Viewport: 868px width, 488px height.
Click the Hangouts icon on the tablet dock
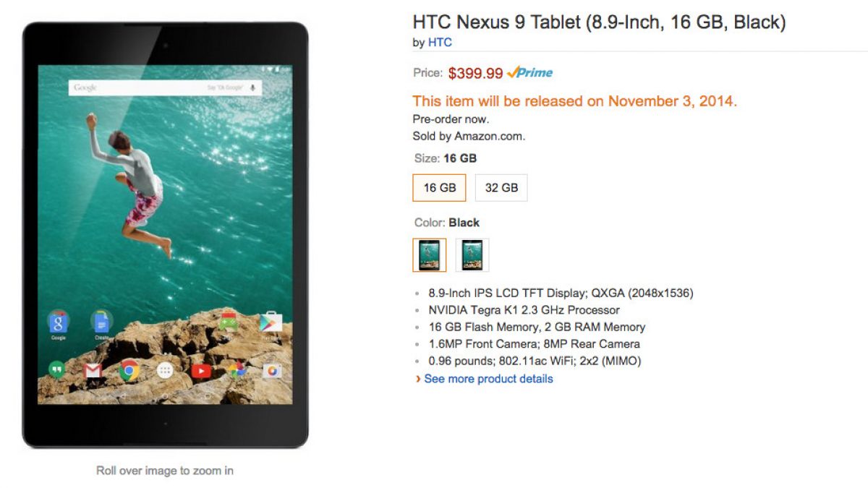coord(56,370)
